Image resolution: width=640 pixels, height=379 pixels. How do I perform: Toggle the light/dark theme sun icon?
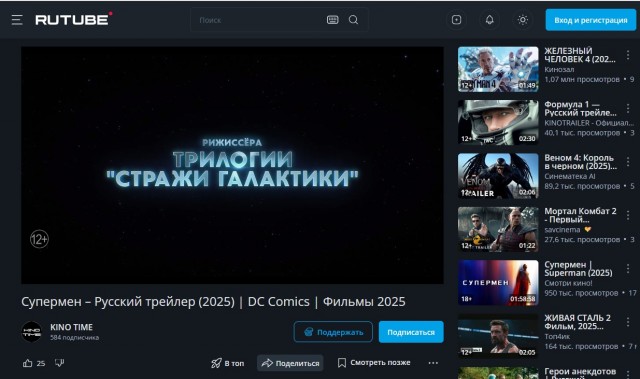tap(522, 20)
